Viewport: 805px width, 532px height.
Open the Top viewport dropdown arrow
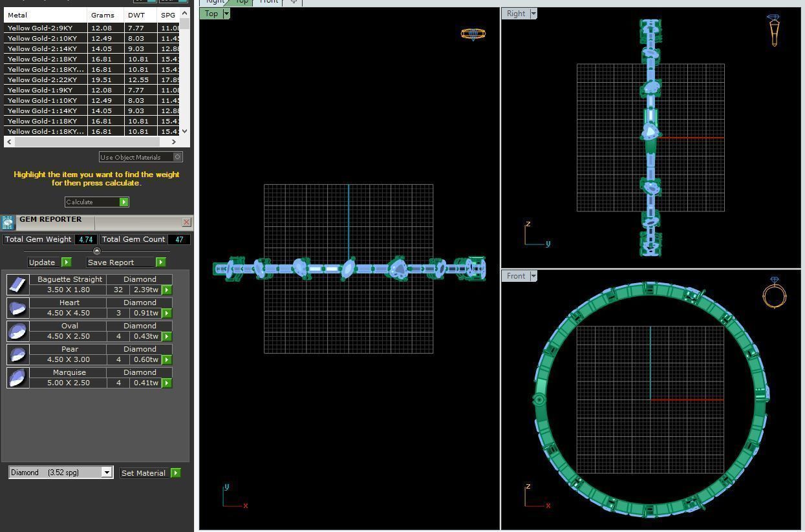pos(226,14)
